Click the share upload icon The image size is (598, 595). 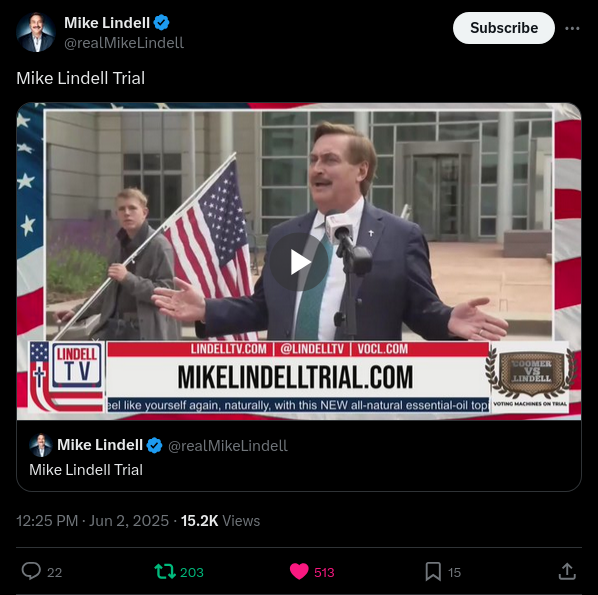pyautogui.click(x=567, y=571)
